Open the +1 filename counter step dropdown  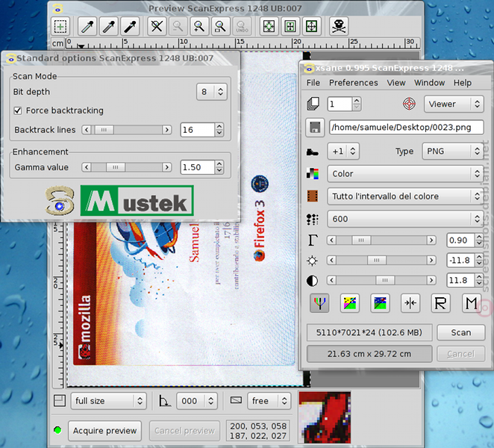[343, 152]
